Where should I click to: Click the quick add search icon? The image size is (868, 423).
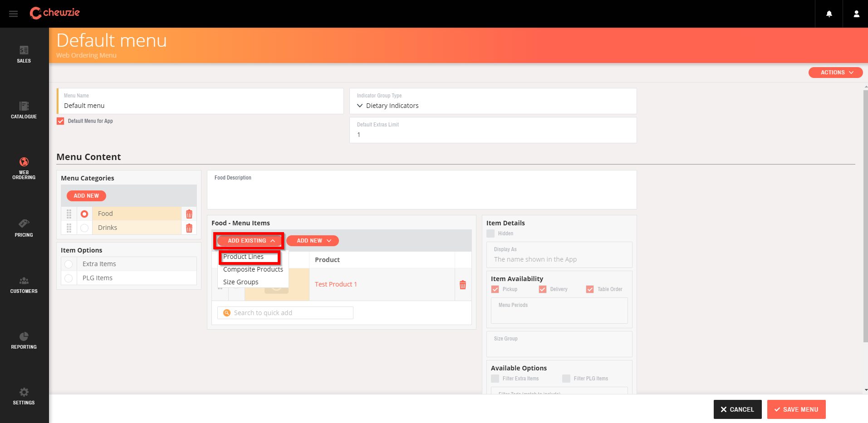coord(227,313)
